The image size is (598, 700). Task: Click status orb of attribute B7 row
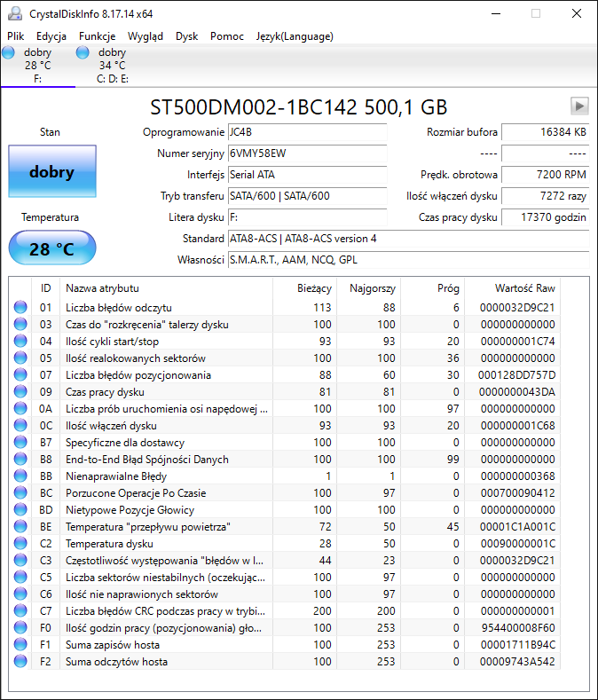(20, 442)
